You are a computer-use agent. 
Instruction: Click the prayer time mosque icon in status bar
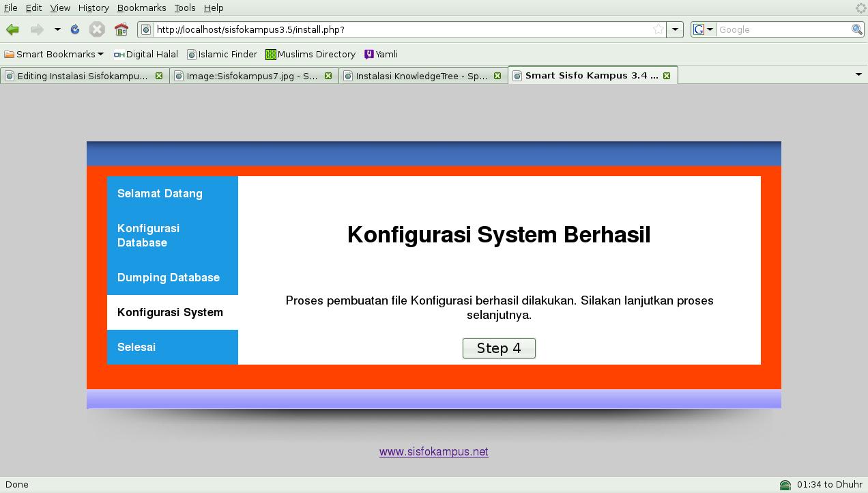(x=785, y=485)
